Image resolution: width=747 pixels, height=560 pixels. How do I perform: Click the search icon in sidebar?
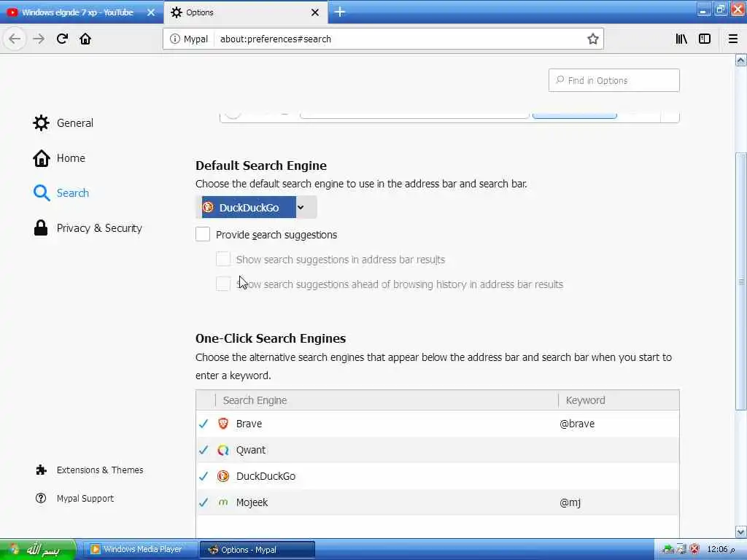[42, 192]
